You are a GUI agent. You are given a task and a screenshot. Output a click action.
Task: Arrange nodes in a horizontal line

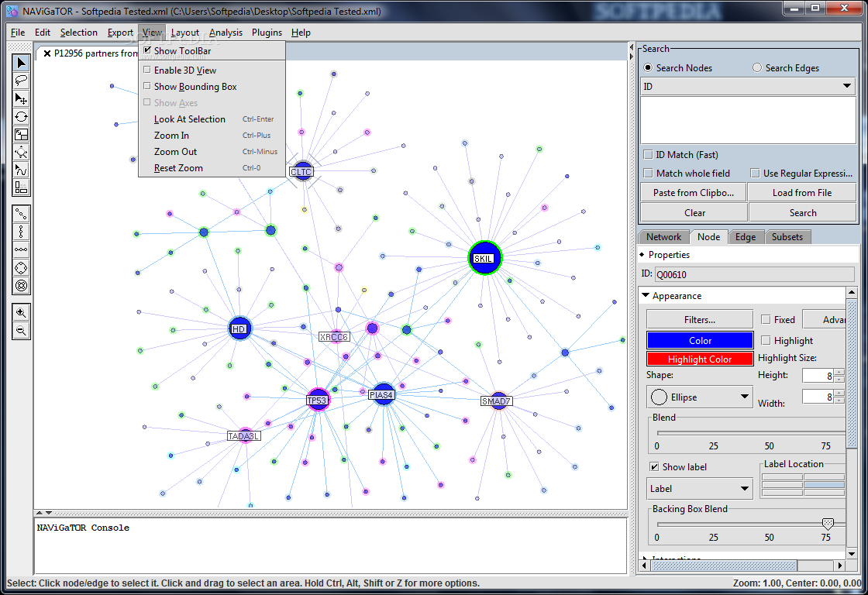21,249
